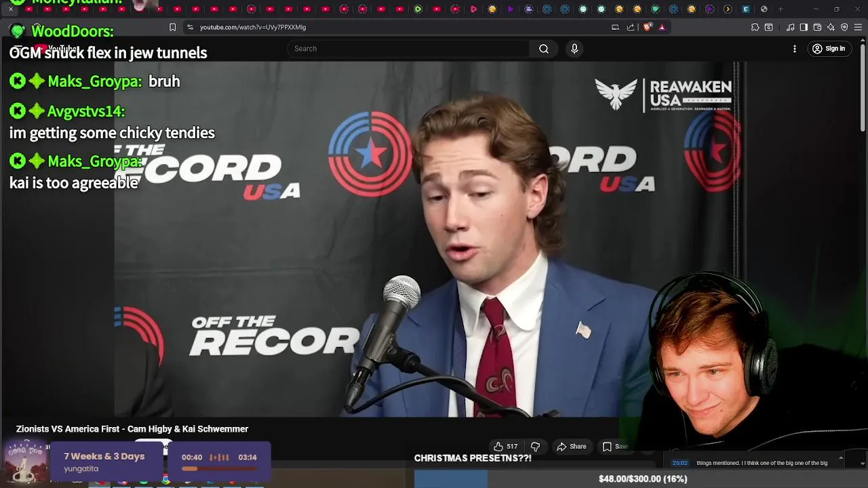868x488 pixels.
Task: Open the media playlist music note icon
Action: [x=791, y=27]
